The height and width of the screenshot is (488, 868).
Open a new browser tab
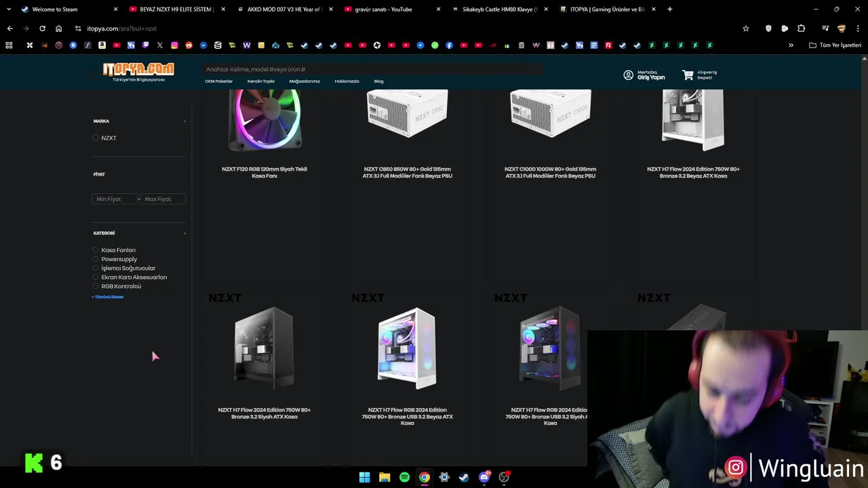(669, 9)
